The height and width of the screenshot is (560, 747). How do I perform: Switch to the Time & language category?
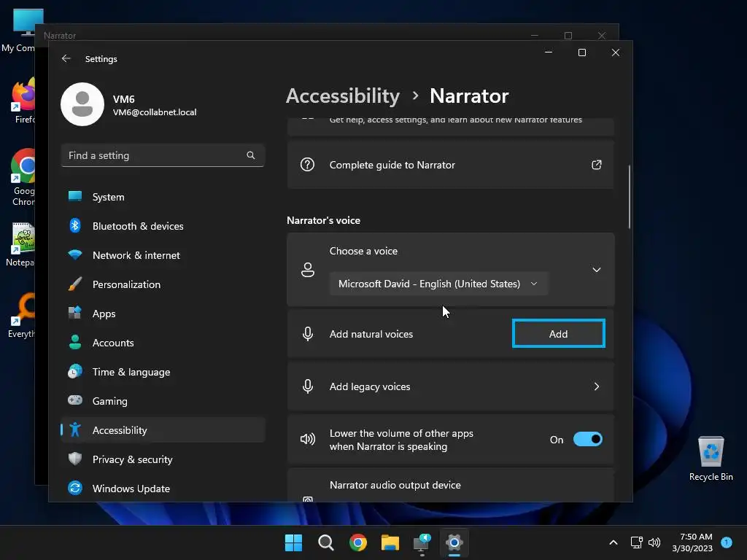click(163, 371)
